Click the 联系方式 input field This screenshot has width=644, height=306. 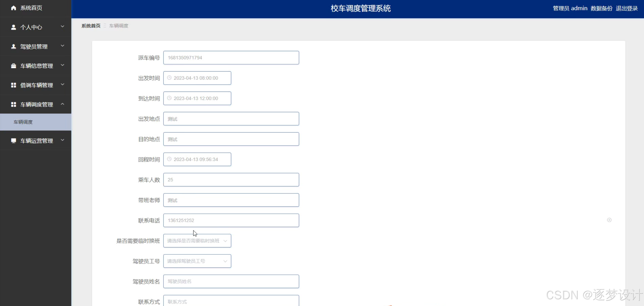(x=231, y=301)
